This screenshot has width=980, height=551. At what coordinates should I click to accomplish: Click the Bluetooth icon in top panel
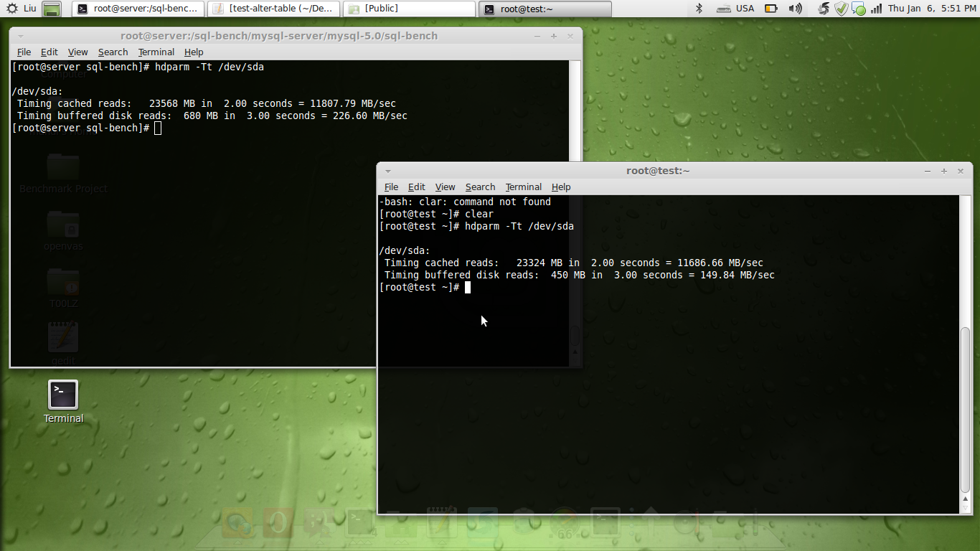699,9
